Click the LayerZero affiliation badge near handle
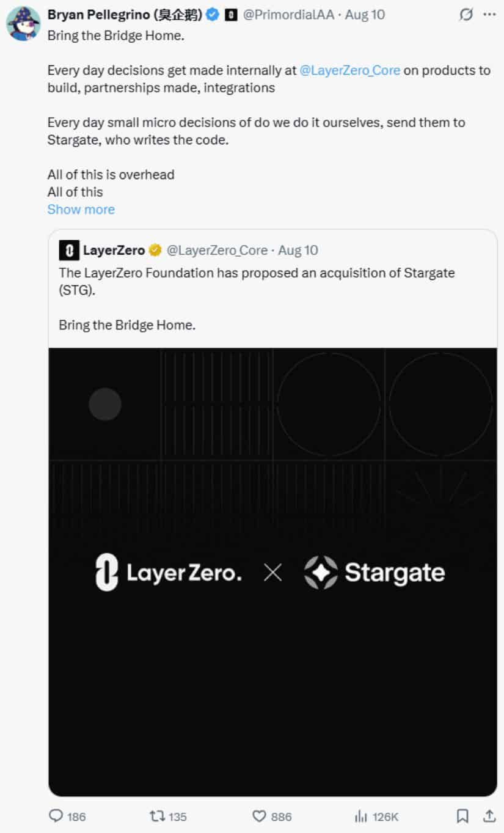 click(231, 15)
